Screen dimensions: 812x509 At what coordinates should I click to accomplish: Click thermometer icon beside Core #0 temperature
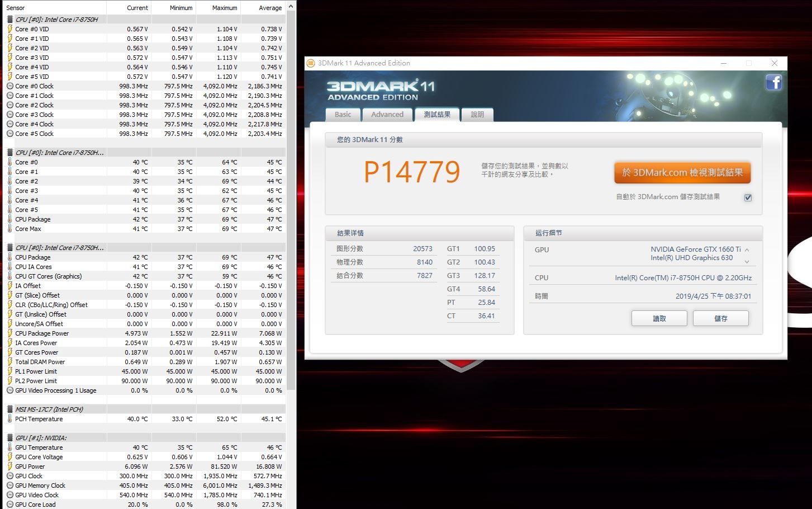click(x=10, y=162)
